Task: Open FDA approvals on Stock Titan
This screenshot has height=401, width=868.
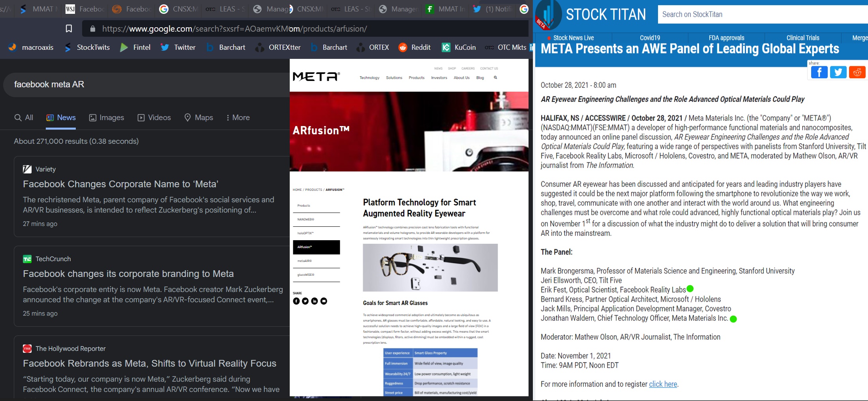Action: pyautogui.click(x=726, y=38)
